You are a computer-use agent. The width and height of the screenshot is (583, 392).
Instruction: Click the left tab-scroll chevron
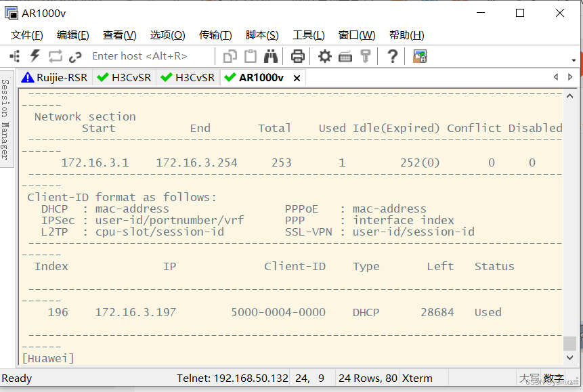click(x=555, y=77)
